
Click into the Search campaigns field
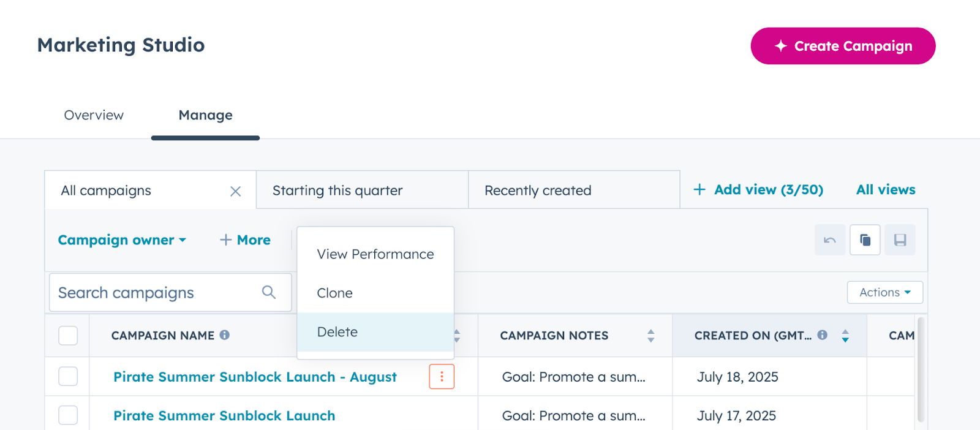coord(156,293)
